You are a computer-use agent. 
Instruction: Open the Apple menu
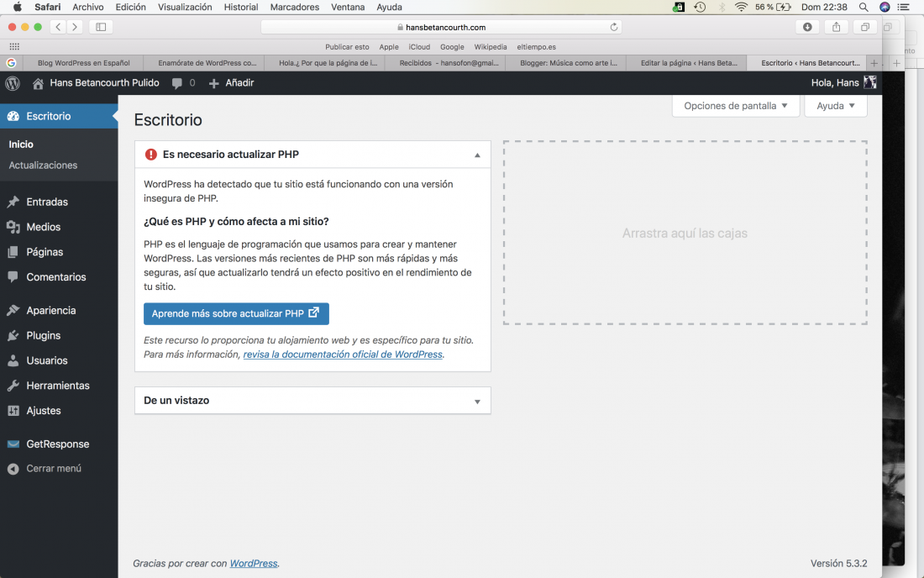17,7
